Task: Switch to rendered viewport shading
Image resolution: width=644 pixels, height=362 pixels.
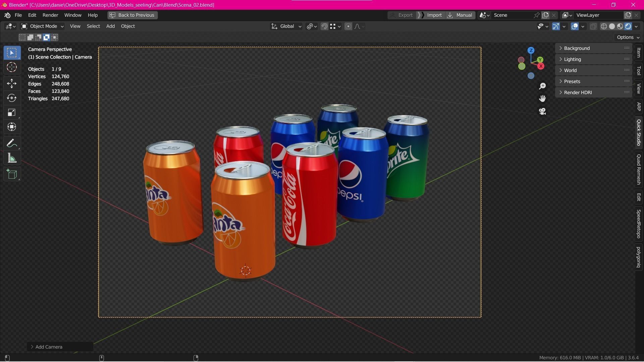Action: tap(628, 26)
